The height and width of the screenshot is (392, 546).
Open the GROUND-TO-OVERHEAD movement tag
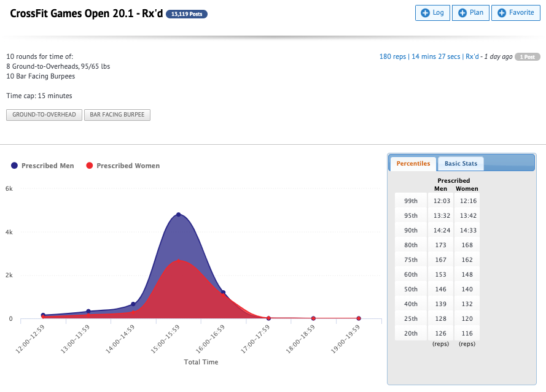(x=44, y=115)
